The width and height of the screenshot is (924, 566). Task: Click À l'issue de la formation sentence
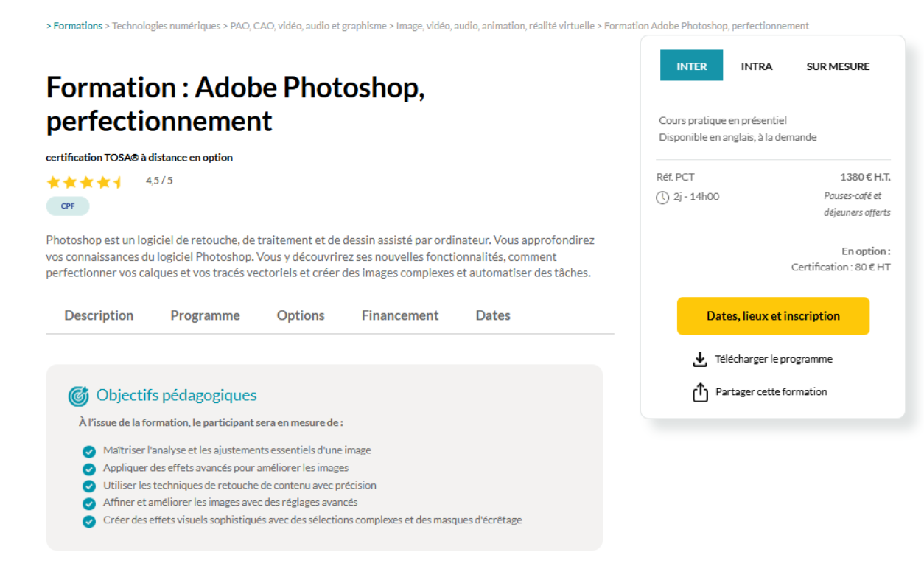211,423
